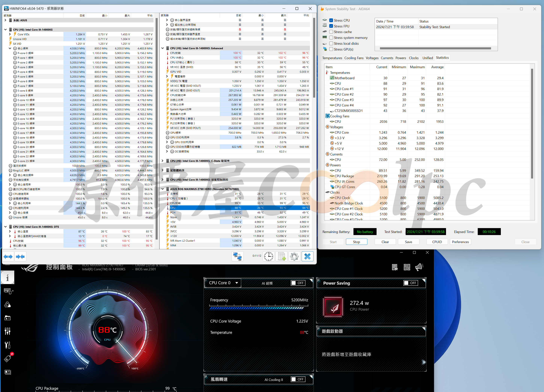
Task: Uncheck Stress FPU checkbox
Action: pyautogui.click(x=331, y=26)
